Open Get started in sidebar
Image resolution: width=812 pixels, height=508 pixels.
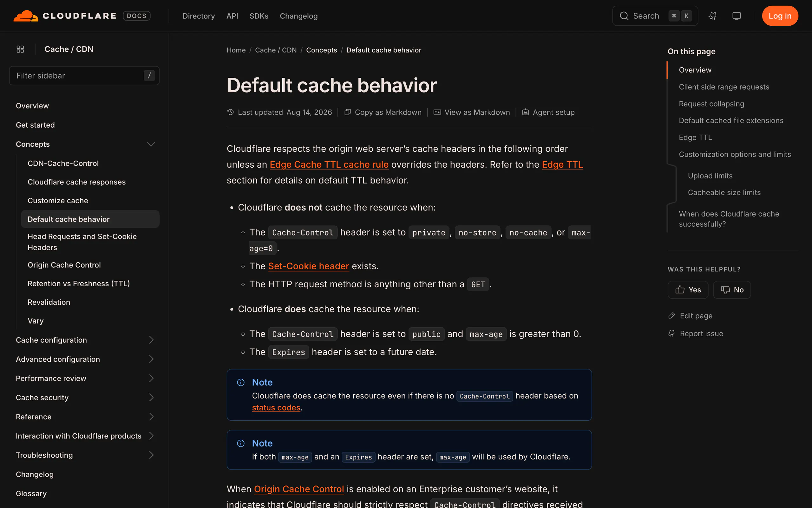coord(35,125)
